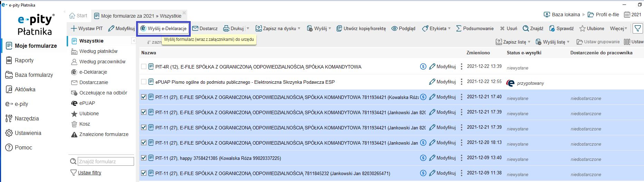Click payment circle icon in PIT-4R row
The width and height of the screenshot is (644, 182).
click(423, 66)
